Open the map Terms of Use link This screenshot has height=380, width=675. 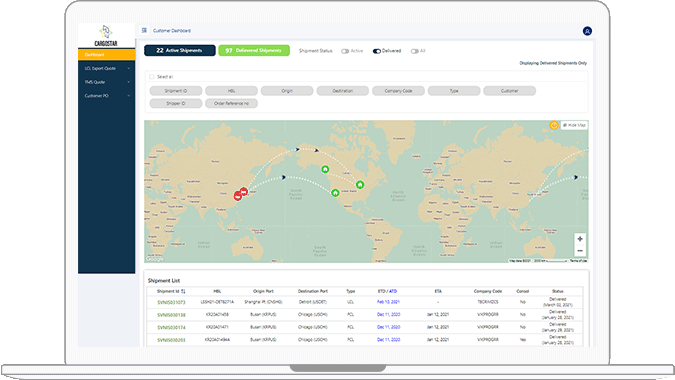point(578,261)
